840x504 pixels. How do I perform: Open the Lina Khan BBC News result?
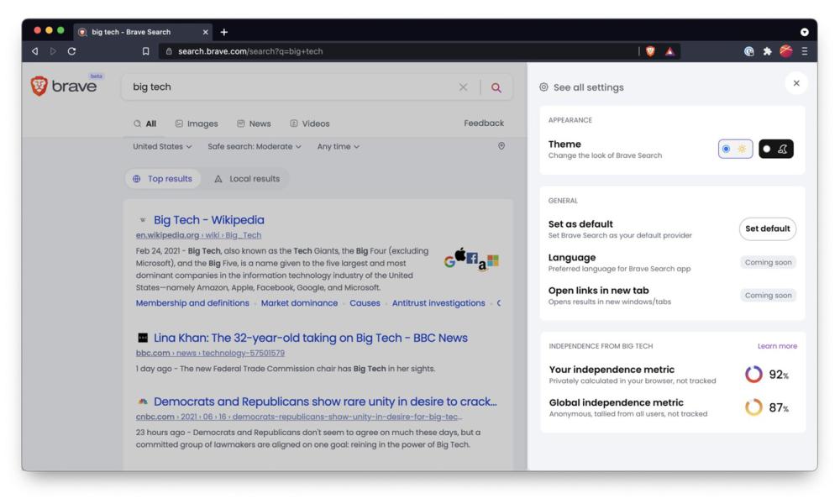click(311, 338)
